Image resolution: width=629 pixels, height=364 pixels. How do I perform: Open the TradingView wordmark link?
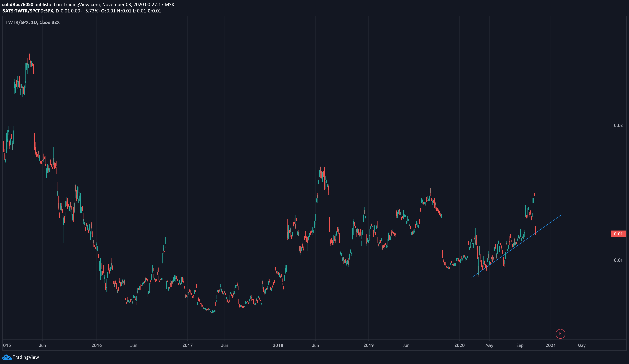[26, 357]
